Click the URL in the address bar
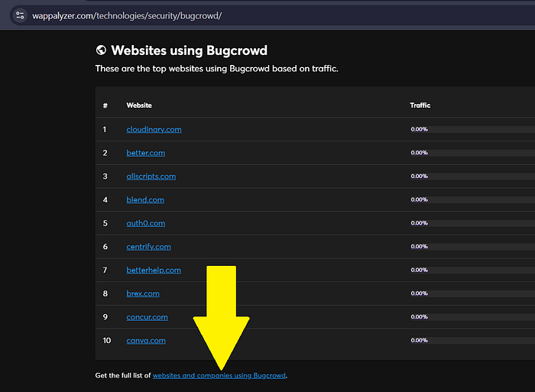This screenshot has width=535, height=392. (x=127, y=16)
